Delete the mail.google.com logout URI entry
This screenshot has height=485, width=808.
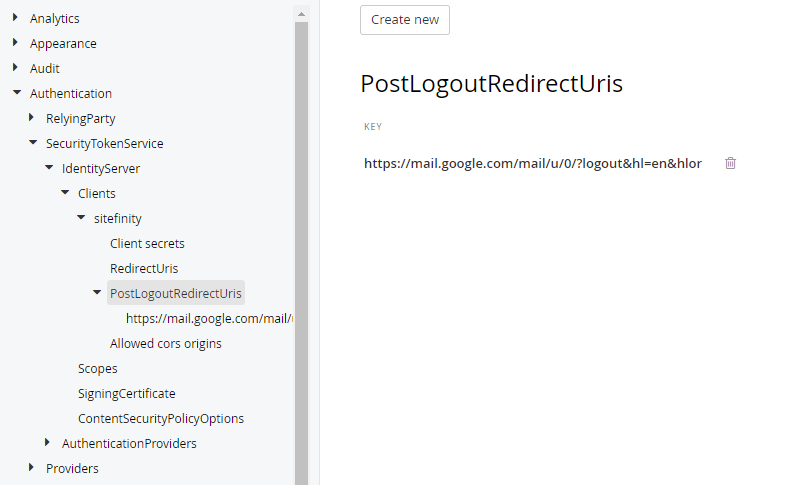coord(730,163)
